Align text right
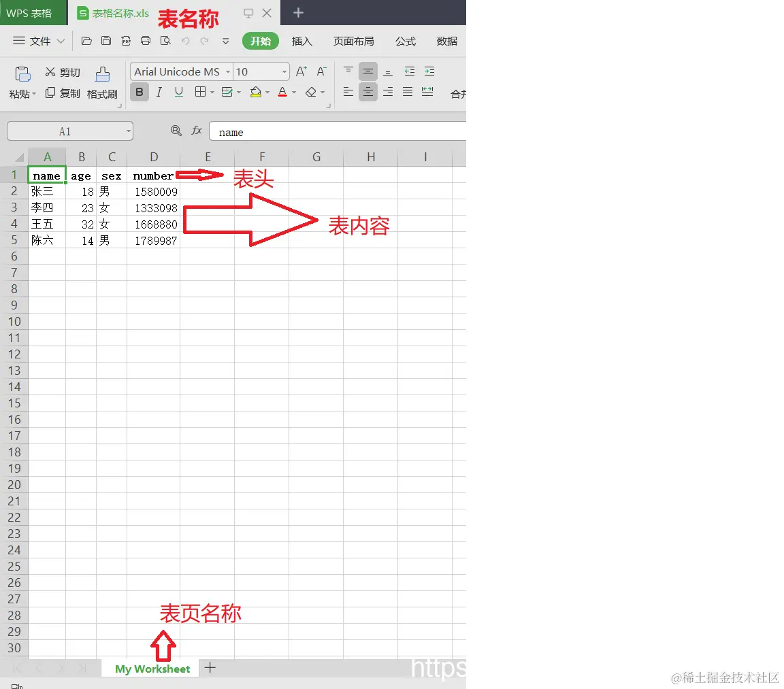This screenshot has height=689, width=784. [387, 91]
